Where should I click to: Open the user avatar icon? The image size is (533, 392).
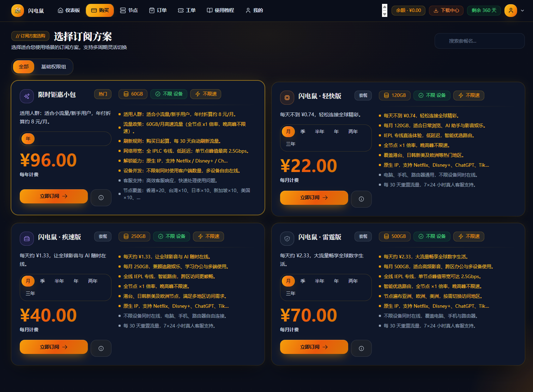[x=510, y=11]
